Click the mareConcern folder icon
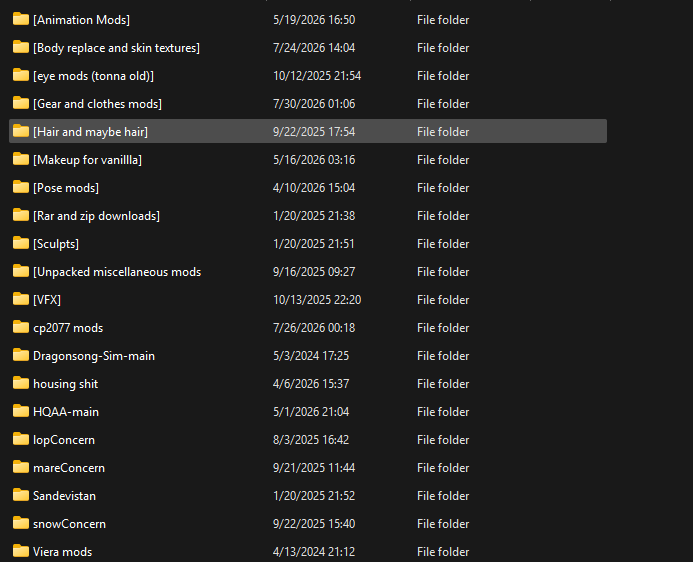The image size is (693, 562). coord(21,467)
